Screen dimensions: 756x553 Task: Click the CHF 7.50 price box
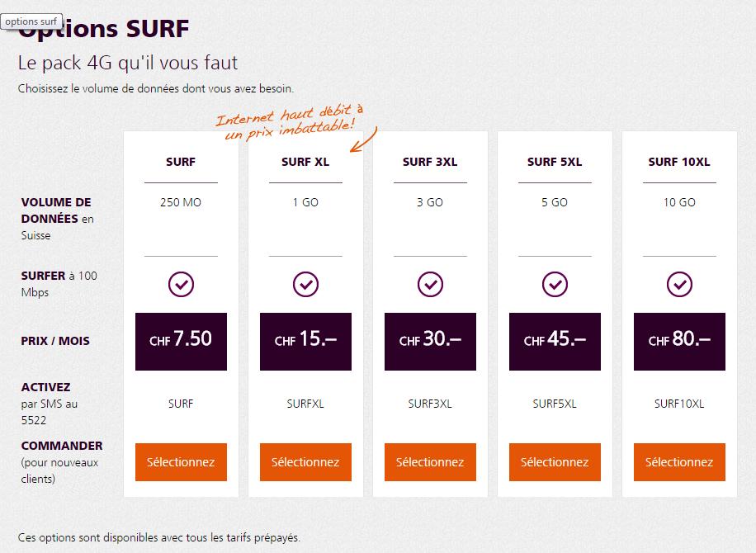coord(181,341)
